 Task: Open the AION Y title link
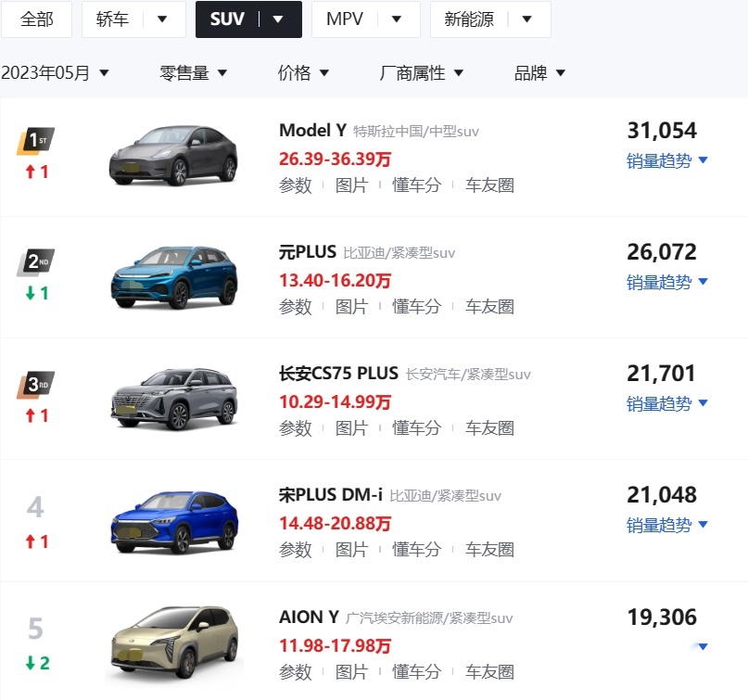[310, 617]
